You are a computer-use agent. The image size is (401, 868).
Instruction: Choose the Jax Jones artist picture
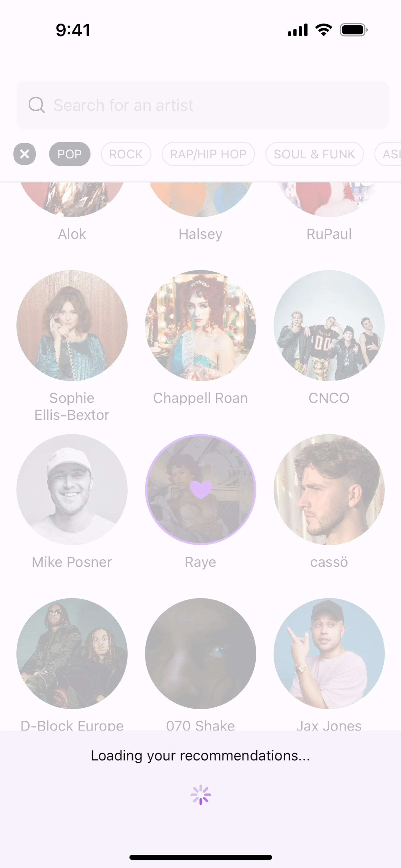pyautogui.click(x=329, y=654)
